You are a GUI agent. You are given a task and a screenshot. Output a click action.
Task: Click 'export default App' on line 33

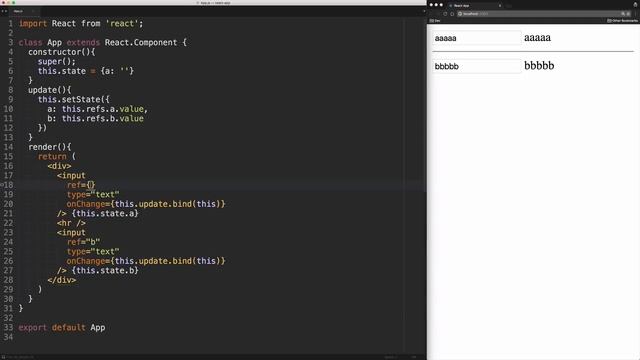point(62,327)
